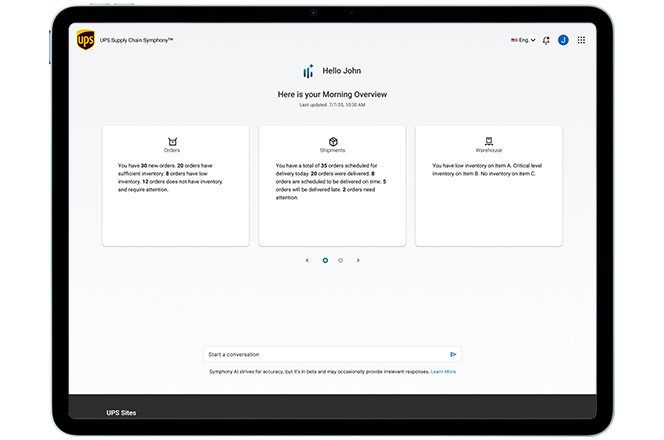Screen dimensions: 664x440
Task: Open the Shipments summary card
Action: [332, 185]
